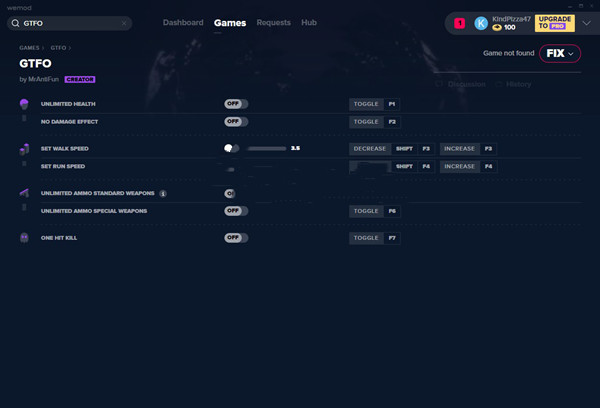This screenshot has width=600, height=408.
Task: Click the coin balance icon
Action: (x=497, y=28)
